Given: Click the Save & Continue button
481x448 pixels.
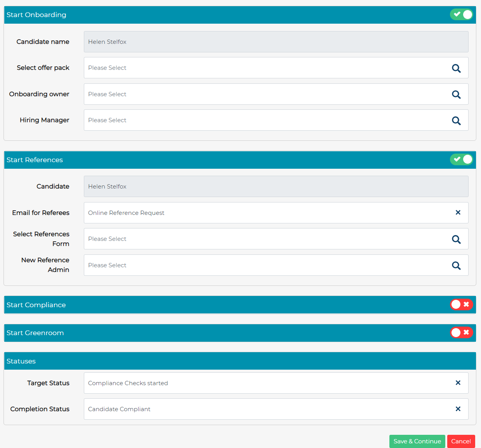Looking at the screenshot, I should [417, 441].
